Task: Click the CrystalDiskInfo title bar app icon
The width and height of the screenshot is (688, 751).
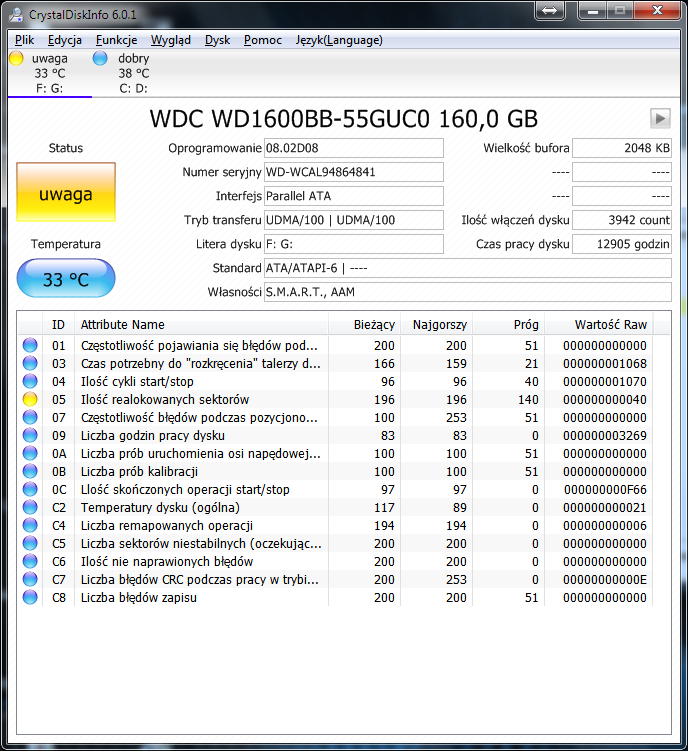Action: (x=16, y=14)
